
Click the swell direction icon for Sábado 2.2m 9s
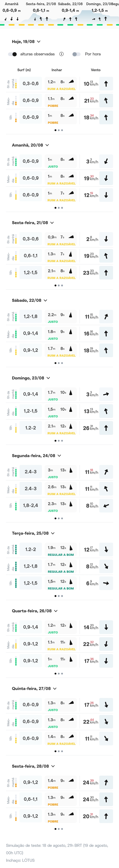click(71, 315)
